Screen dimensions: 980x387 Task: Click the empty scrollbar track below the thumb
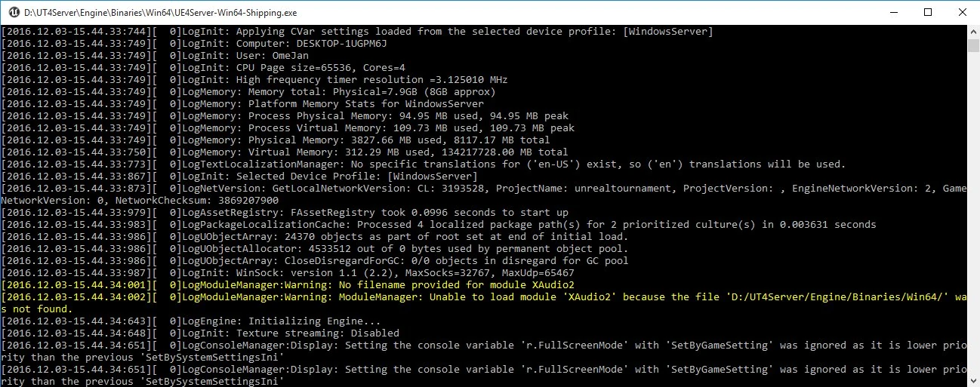coord(973,226)
